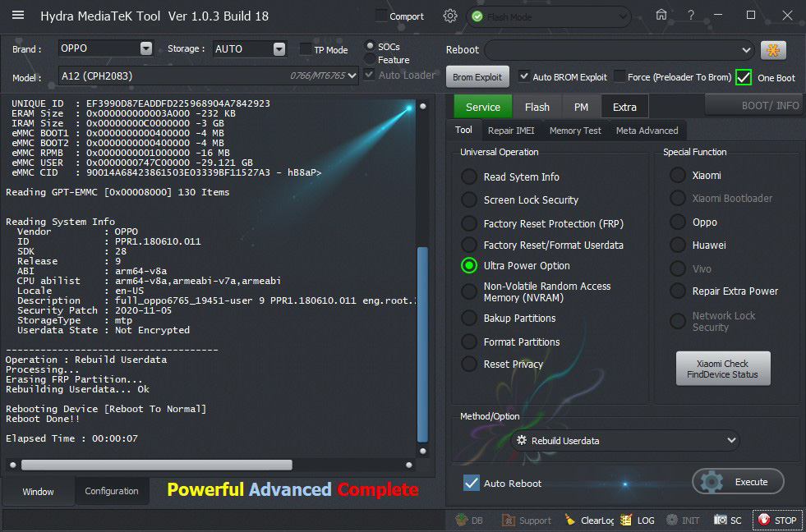806x532 pixels.
Task: Switch to the Flash tab
Action: click(x=537, y=107)
